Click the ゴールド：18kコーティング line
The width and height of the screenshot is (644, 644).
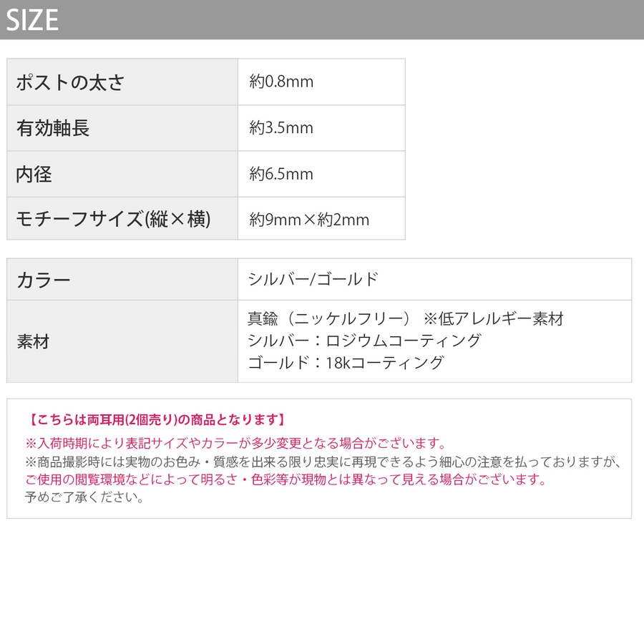tap(346, 363)
